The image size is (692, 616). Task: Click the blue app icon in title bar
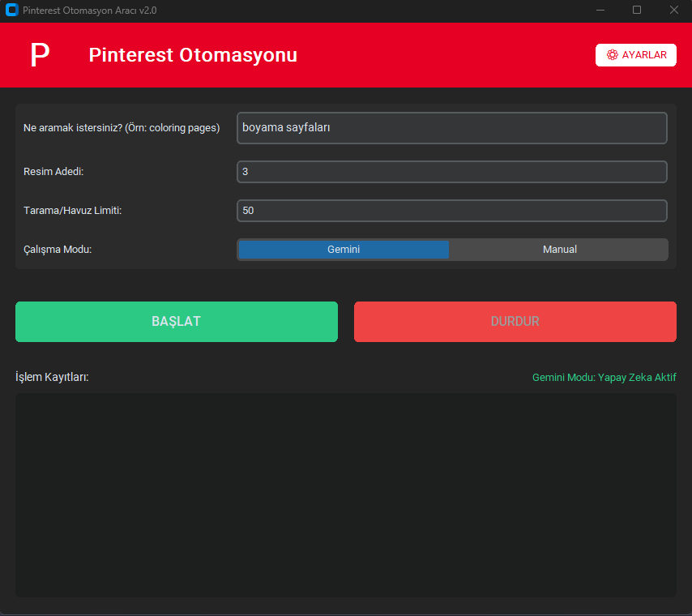[12, 10]
